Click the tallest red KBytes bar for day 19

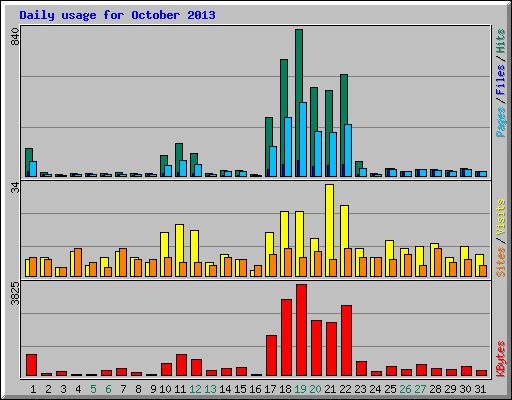pyautogui.click(x=301, y=330)
